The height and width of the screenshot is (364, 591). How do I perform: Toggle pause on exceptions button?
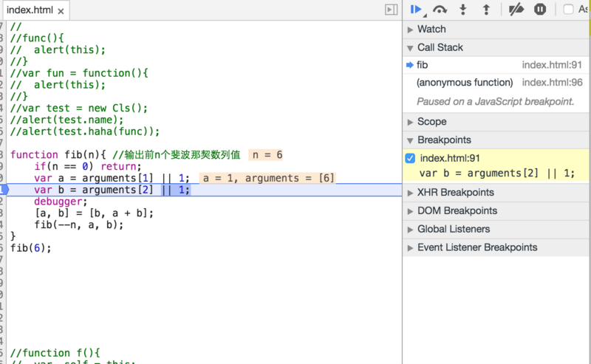[540, 10]
